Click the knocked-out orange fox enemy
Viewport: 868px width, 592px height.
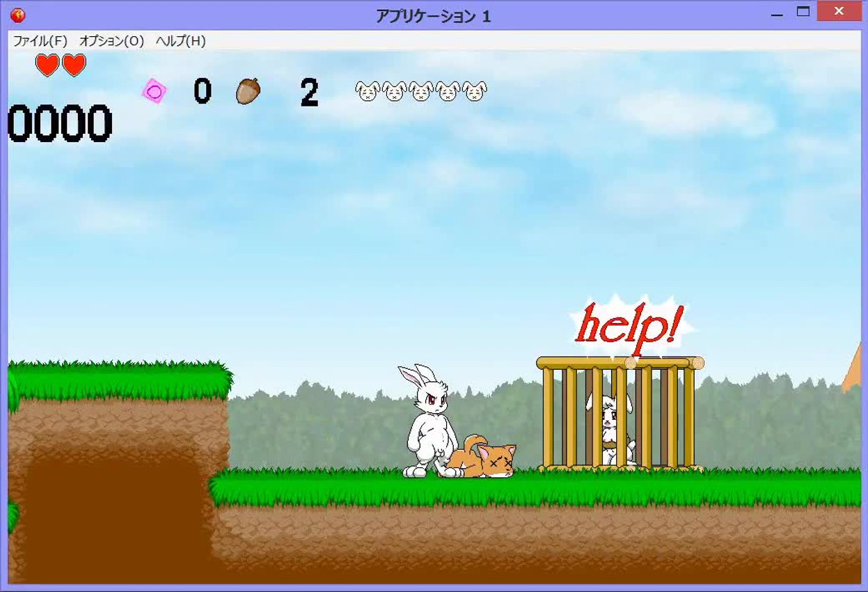point(484,460)
